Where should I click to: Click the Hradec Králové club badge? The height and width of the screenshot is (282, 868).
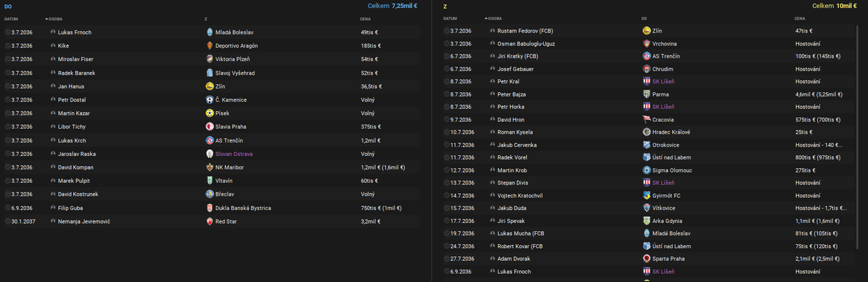tap(646, 132)
